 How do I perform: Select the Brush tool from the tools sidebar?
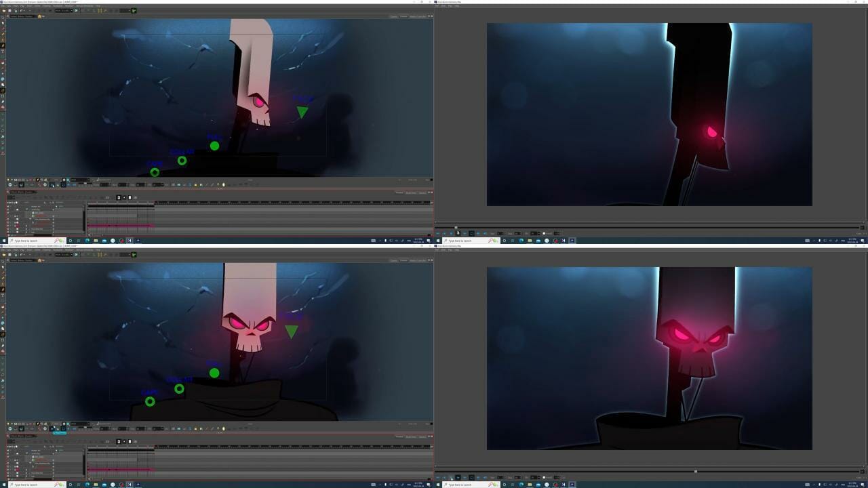click(4, 46)
